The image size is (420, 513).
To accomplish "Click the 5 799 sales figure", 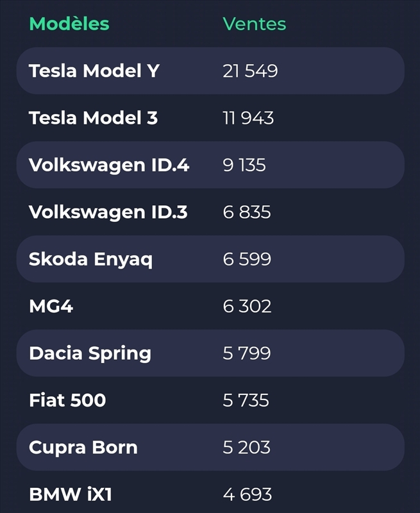I will pyautogui.click(x=247, y=353).
